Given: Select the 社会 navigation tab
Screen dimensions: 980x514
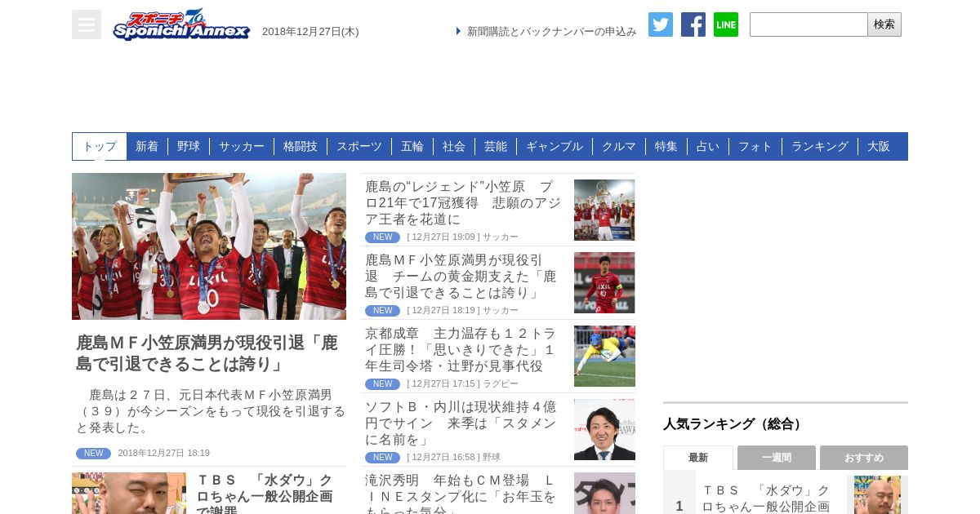Looking at the screenshot, I should [x=454, y=146].
